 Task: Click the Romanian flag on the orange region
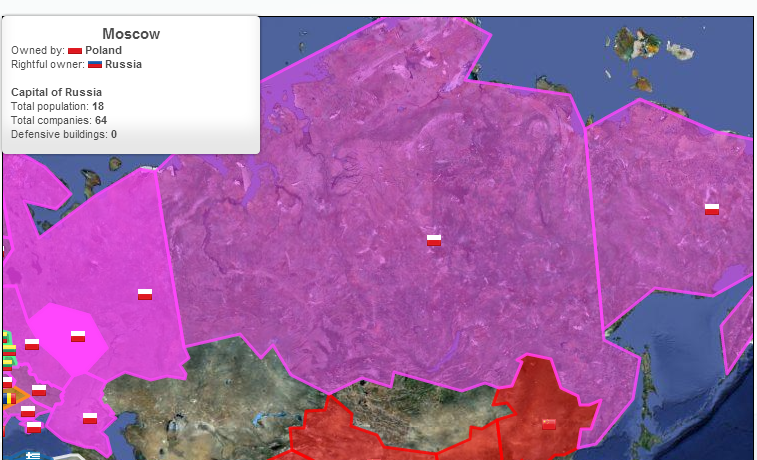click(9, 399)
